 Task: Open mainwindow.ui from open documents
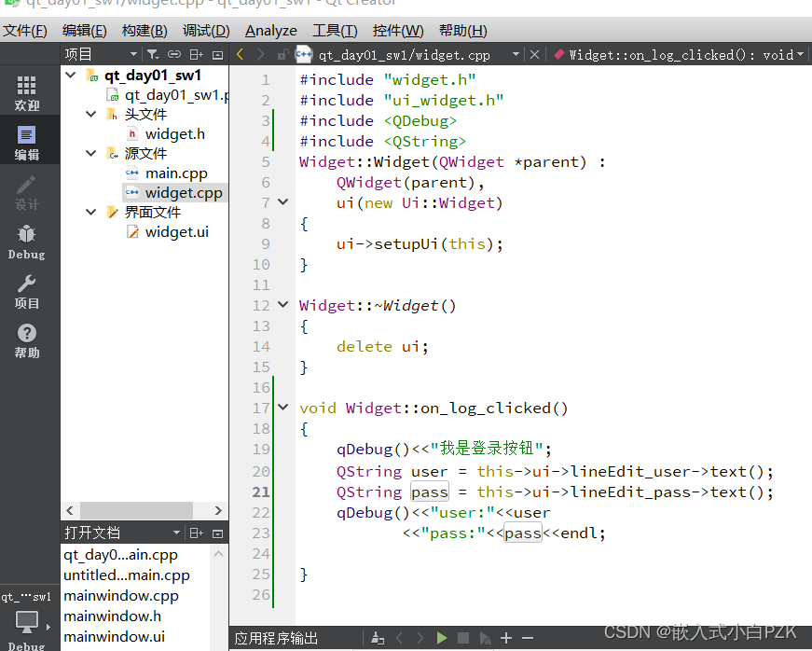pyautogui.click(x=114, y=636)
